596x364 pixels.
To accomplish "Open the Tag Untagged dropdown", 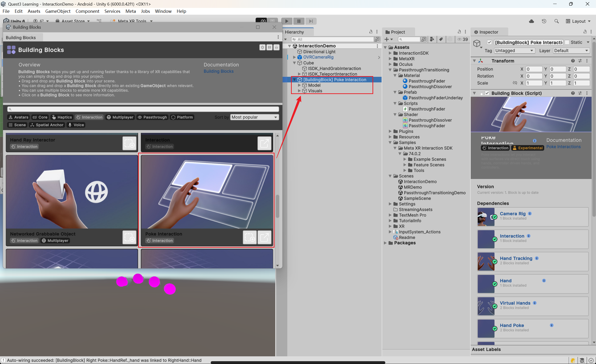I will pyautogui.click(x=514, y=51).
